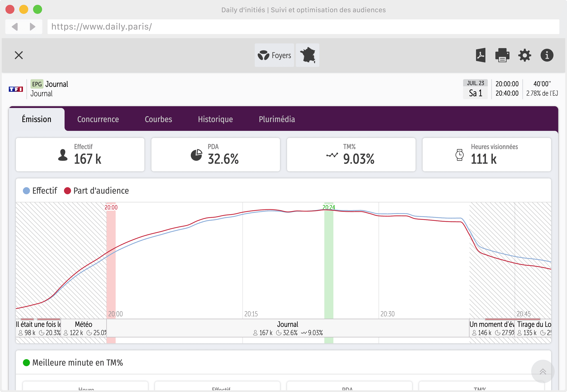The image size is (567, 392).
Task: Click the trend line icon on TM% card
Action: (332, 155)
